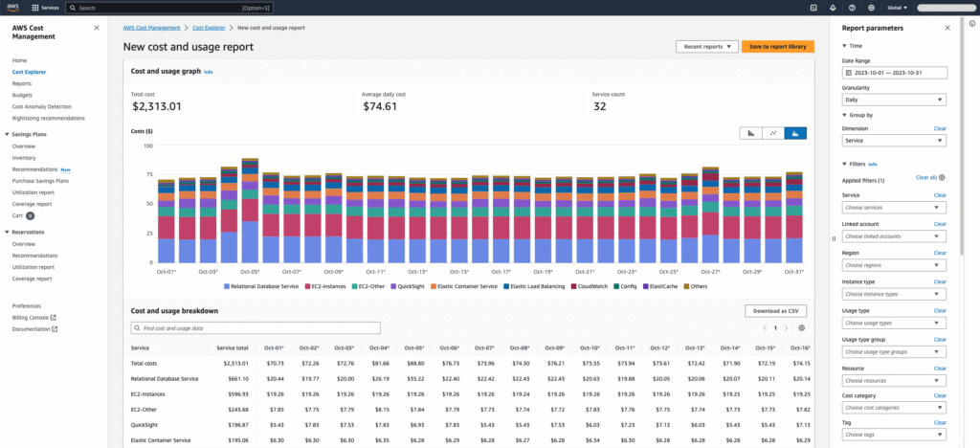The height and width of the screenshot is (448, 980).
Task: Open Reports in sidebar
Action: (21, 83)
